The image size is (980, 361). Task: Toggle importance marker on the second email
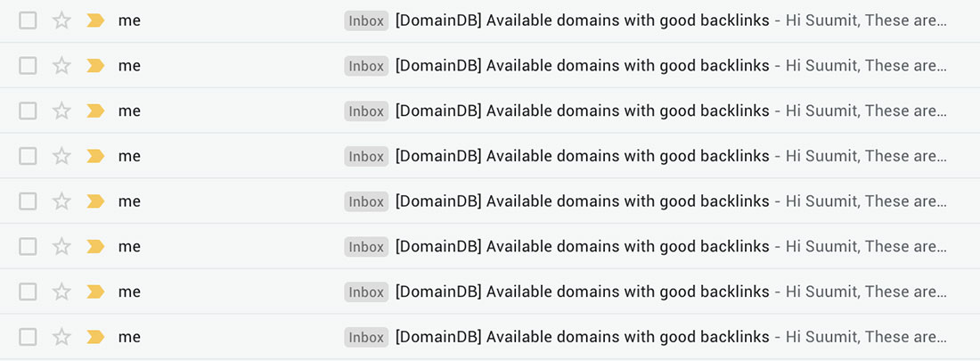pyautogui.click(x=95, y=66)
